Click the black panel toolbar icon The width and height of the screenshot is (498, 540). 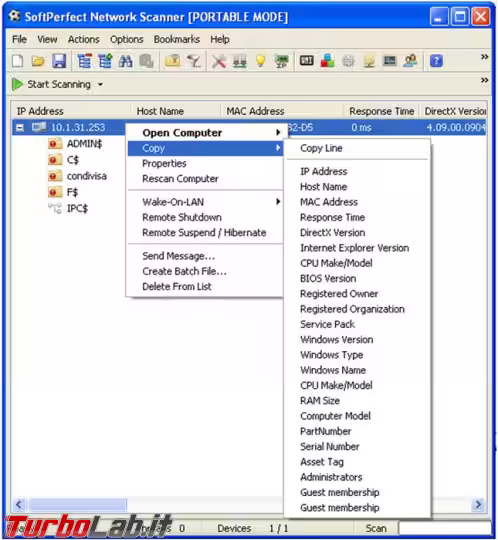pos(307,61)
